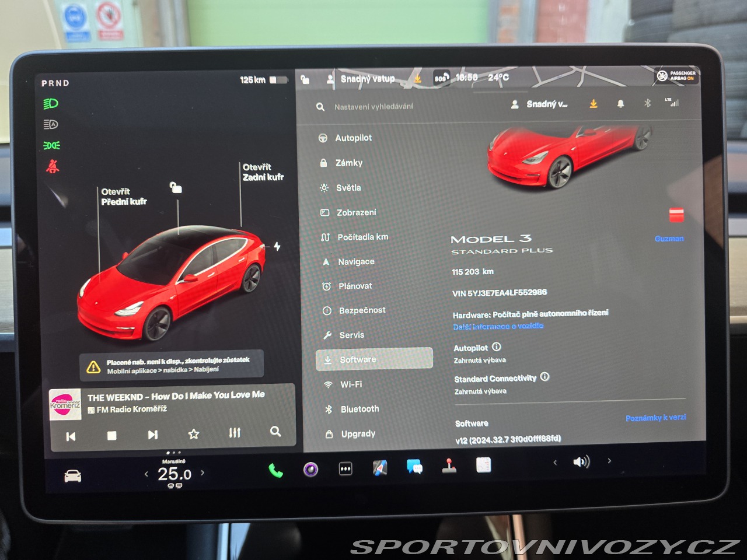The height and width of the screenshot is (560, 747).
Task: Lower volume with the left arrow
Action: (x=555, y=463)
